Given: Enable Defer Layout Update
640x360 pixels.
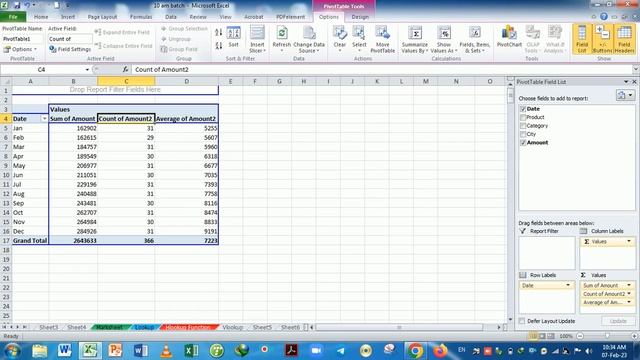Looking at the screenshot, I should pos(522,321).
